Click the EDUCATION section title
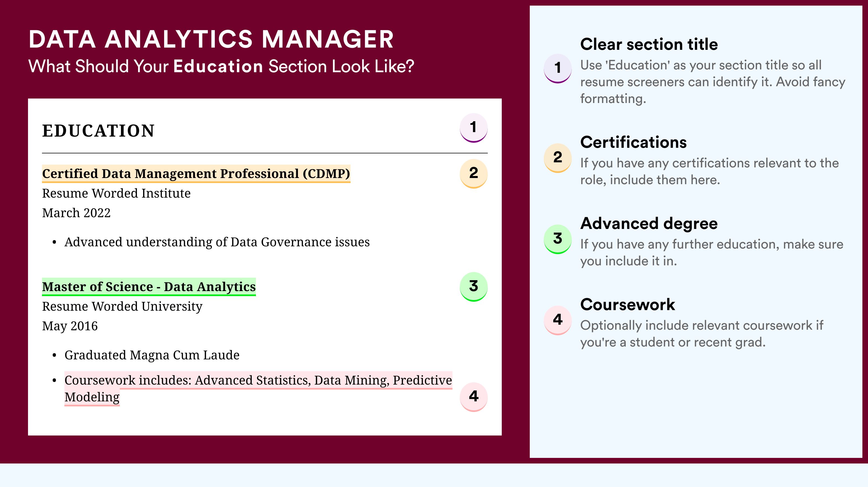Viewport: 868px width, 487px height. (x=98, y=131)
